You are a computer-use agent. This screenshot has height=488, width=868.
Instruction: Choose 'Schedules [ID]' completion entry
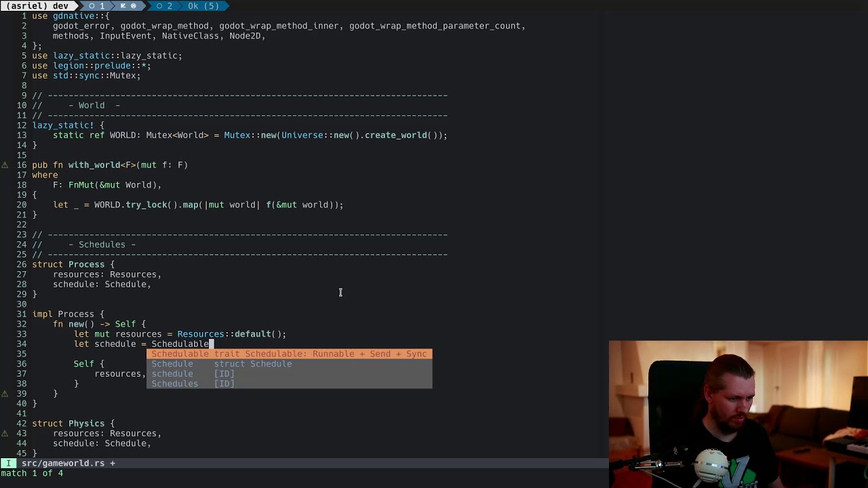[289, 384]
